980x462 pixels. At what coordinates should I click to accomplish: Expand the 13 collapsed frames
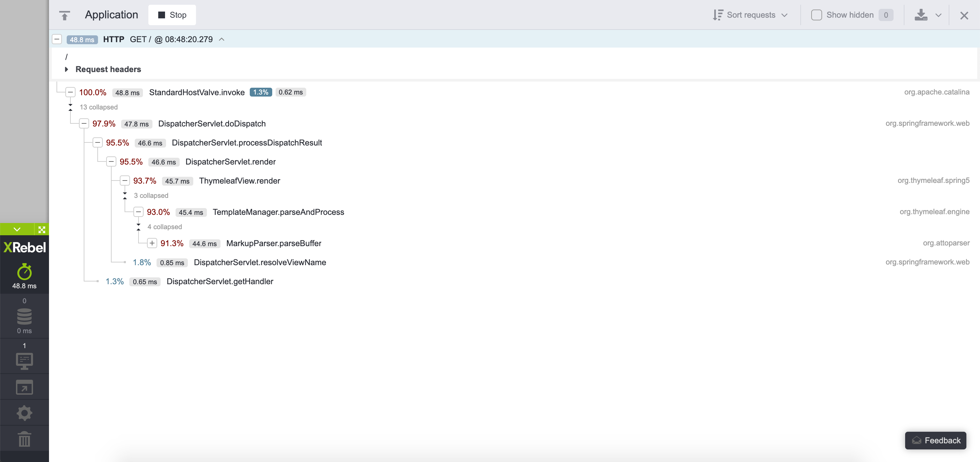click(x=70, y=107)
